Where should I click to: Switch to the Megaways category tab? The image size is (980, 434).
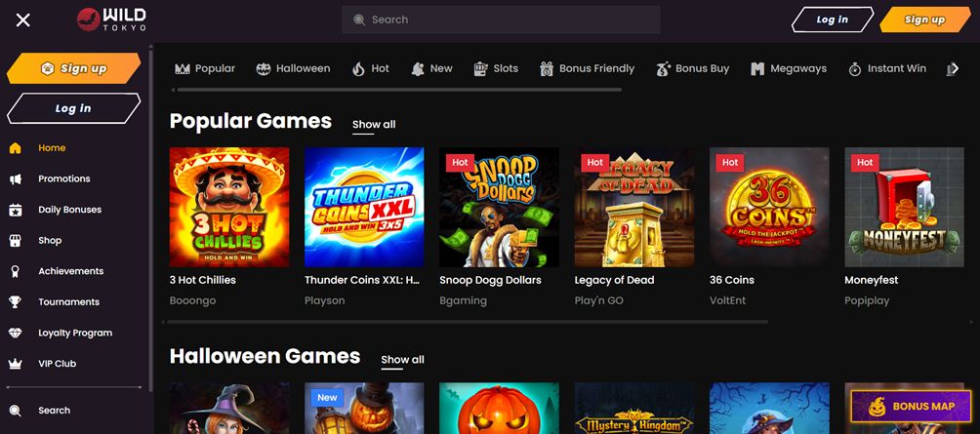[788, 69]
